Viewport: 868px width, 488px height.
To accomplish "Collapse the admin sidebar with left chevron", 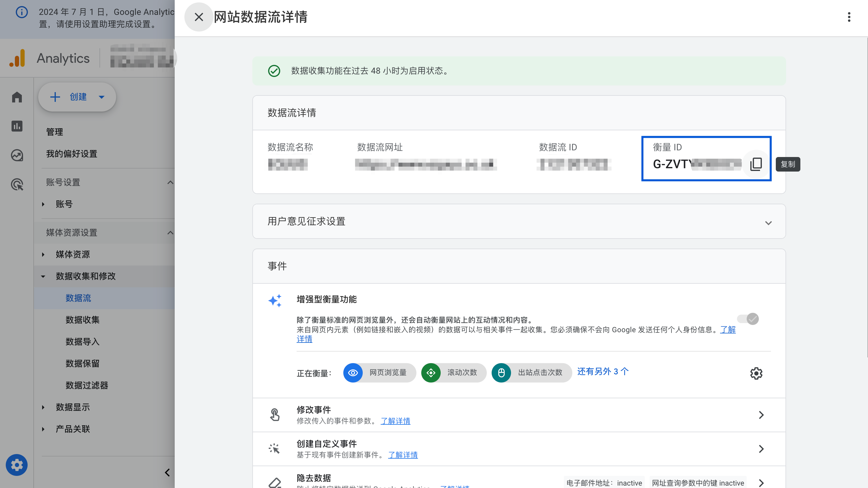I will [167, 473].
